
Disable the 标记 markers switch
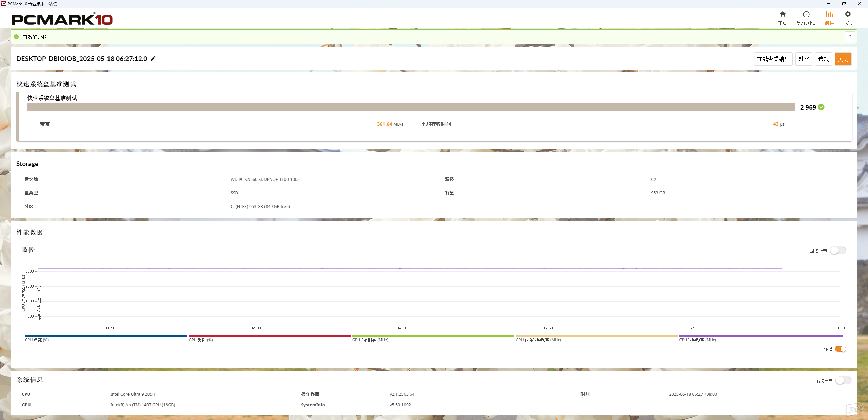tap(841, 349)
